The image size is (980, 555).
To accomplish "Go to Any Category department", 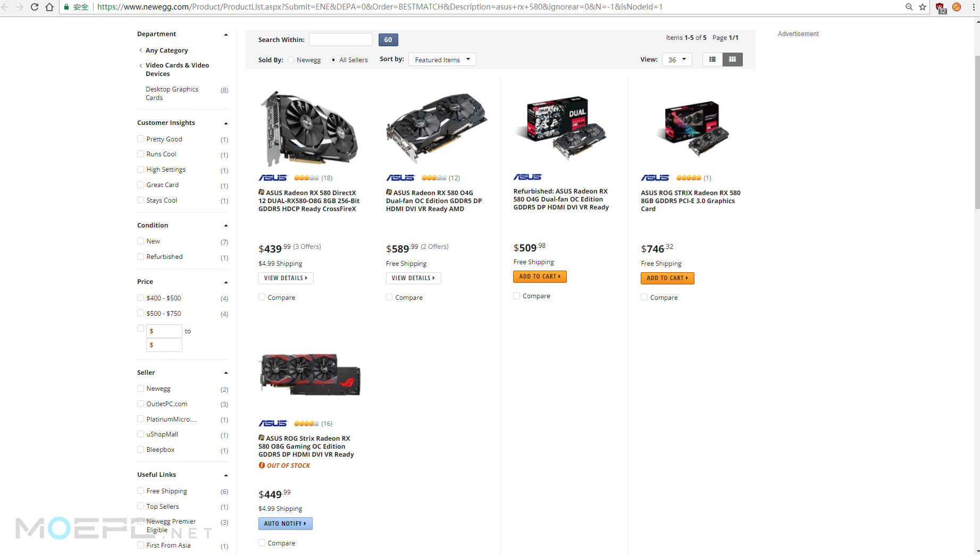I will pyautogui.click(x=166, y=51).
